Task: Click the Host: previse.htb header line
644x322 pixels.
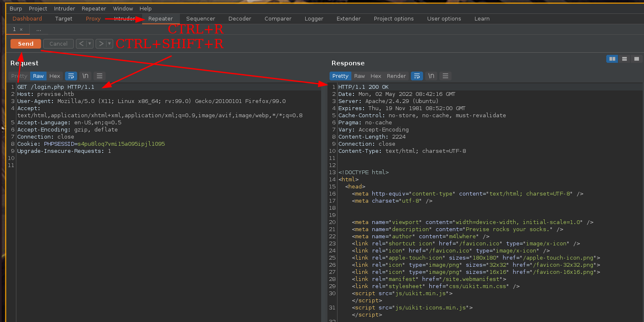Action: (46, 94)
